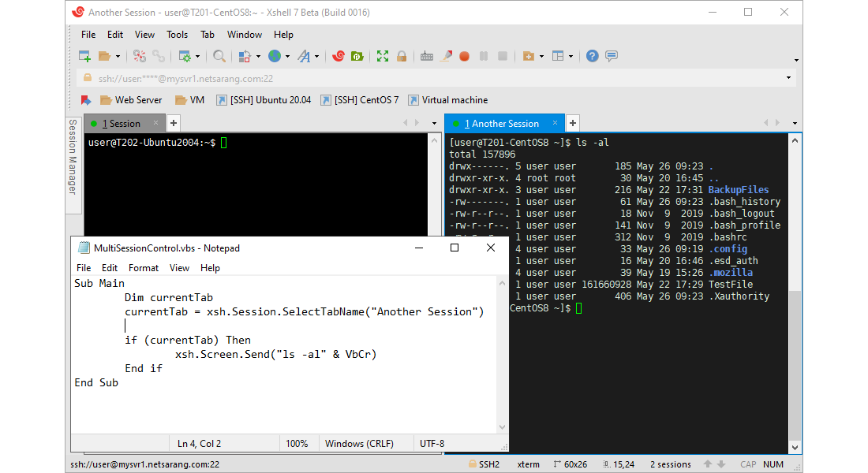Click the globe encoding icon
The height and width of the screenshot is (473, 868).
pos(275,56)
